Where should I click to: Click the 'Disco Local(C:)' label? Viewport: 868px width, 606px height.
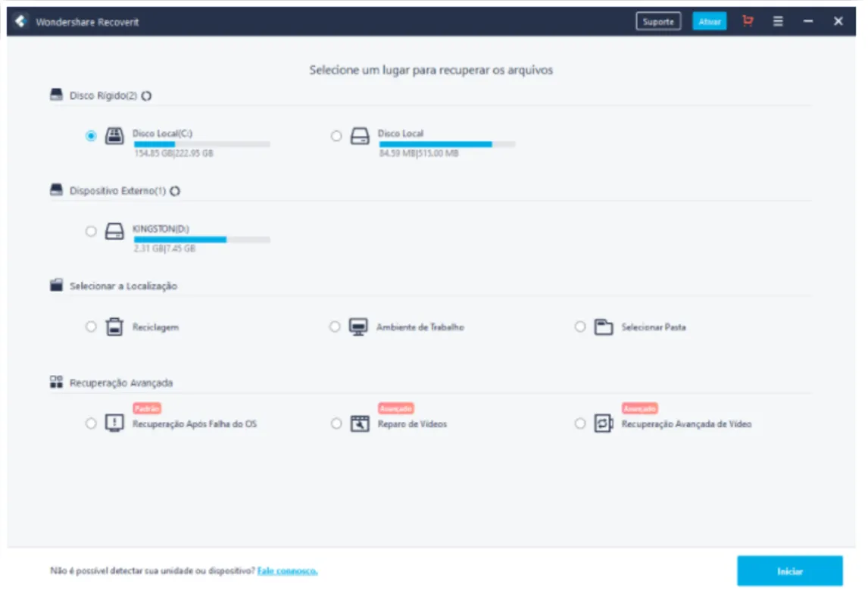point(162,133)
